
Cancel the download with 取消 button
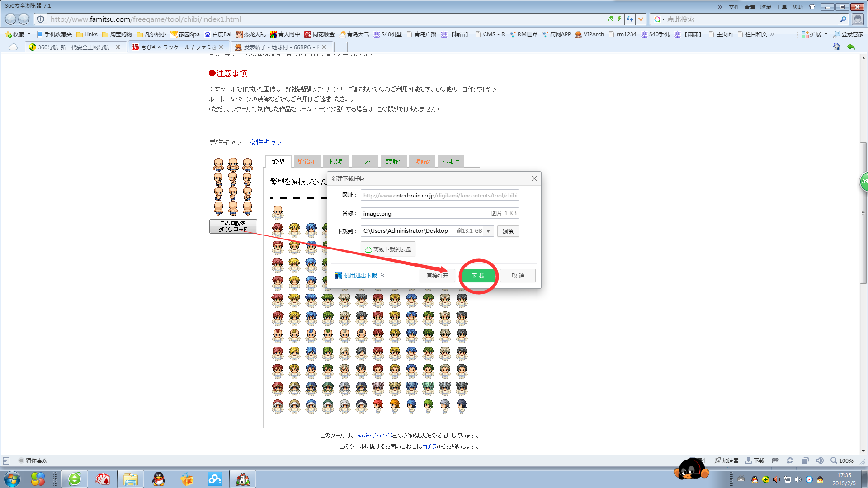(518, 276)
